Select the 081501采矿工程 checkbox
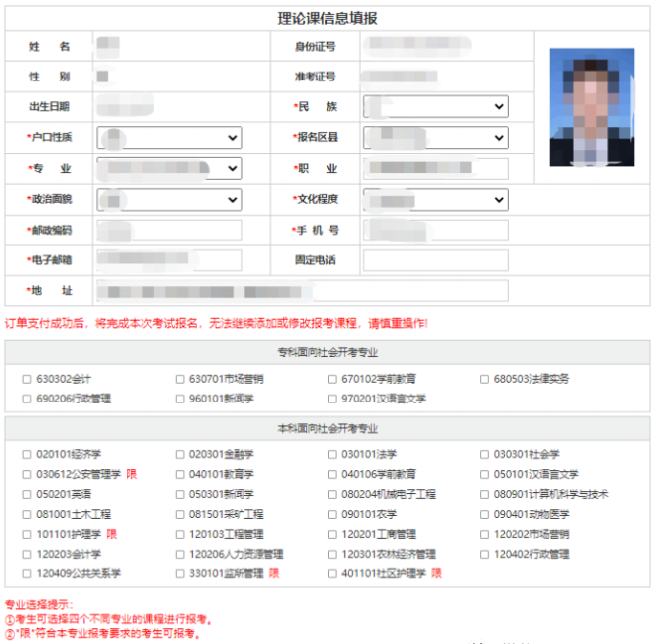This screenshot has height=644, width=651. (x=180, y=515)
